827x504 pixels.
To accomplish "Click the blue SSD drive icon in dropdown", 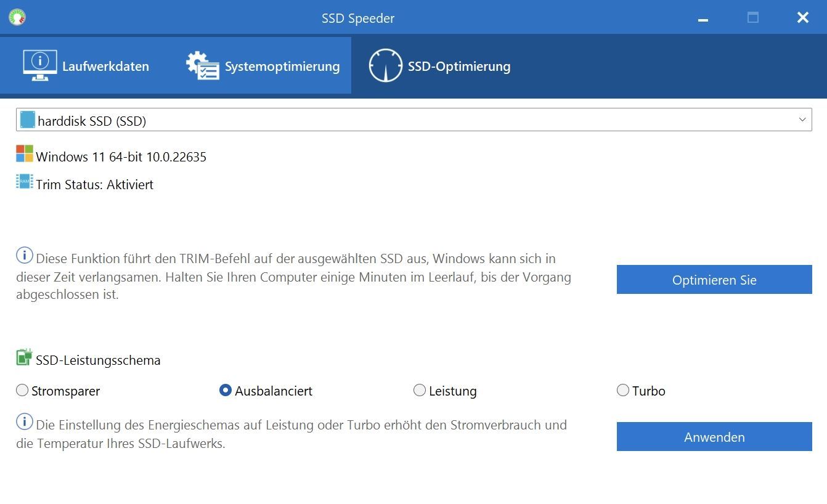I will 27,120.
